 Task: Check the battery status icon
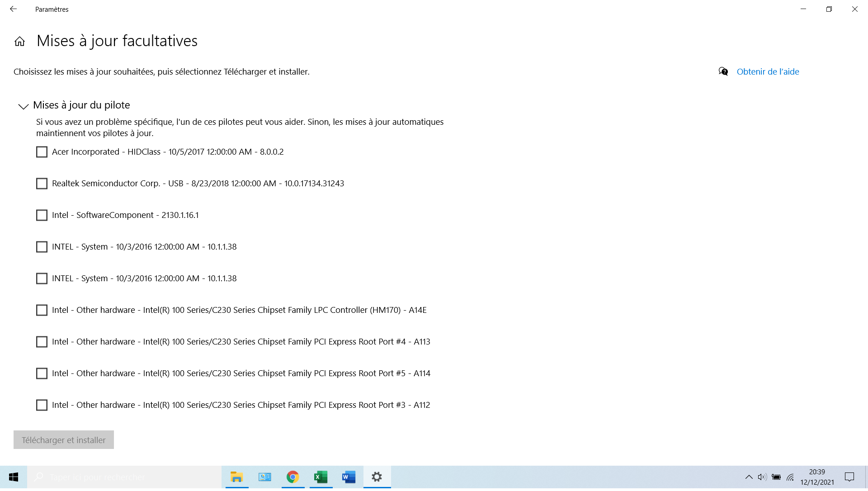tap(776, 477)
